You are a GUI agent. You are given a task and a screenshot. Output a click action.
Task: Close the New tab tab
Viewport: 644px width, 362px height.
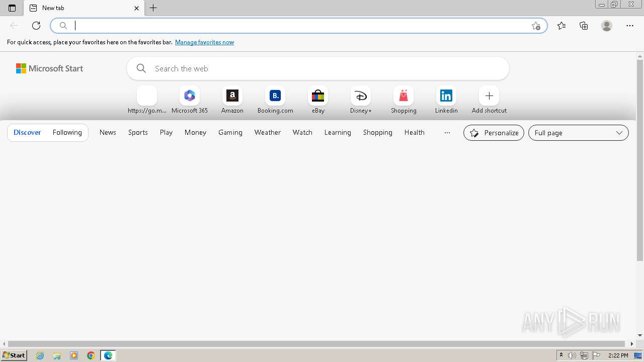(136, 8)
